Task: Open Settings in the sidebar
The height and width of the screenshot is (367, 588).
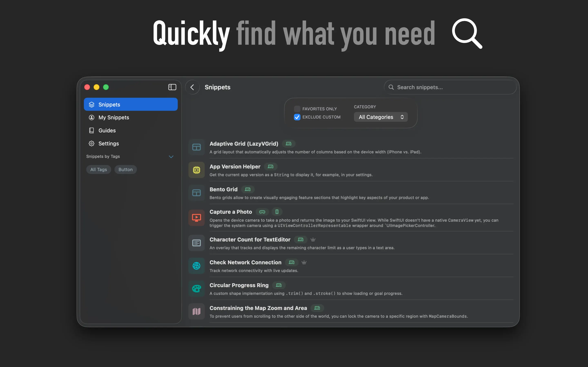Action: 108,144
